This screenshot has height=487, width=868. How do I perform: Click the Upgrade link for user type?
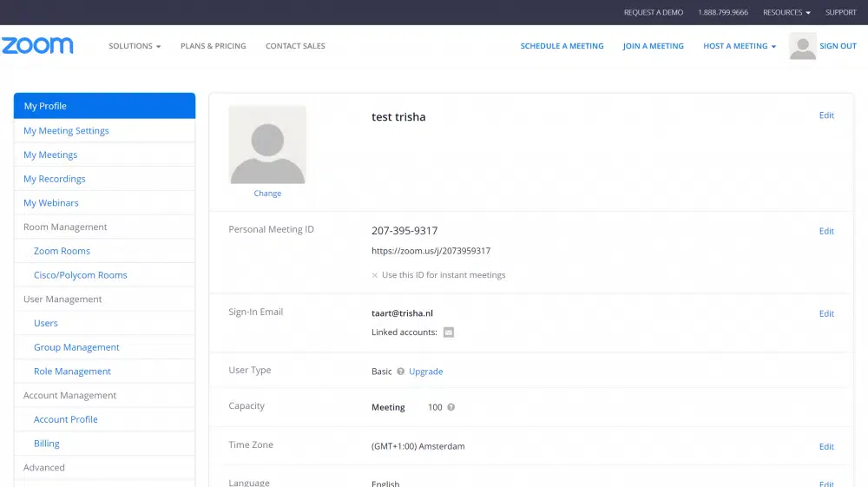pyautogui.click(x=425, y=372)
